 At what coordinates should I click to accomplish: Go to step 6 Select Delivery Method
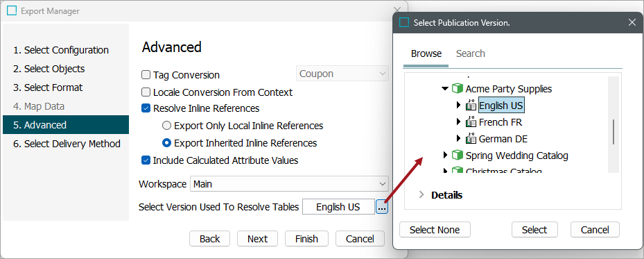67,144
